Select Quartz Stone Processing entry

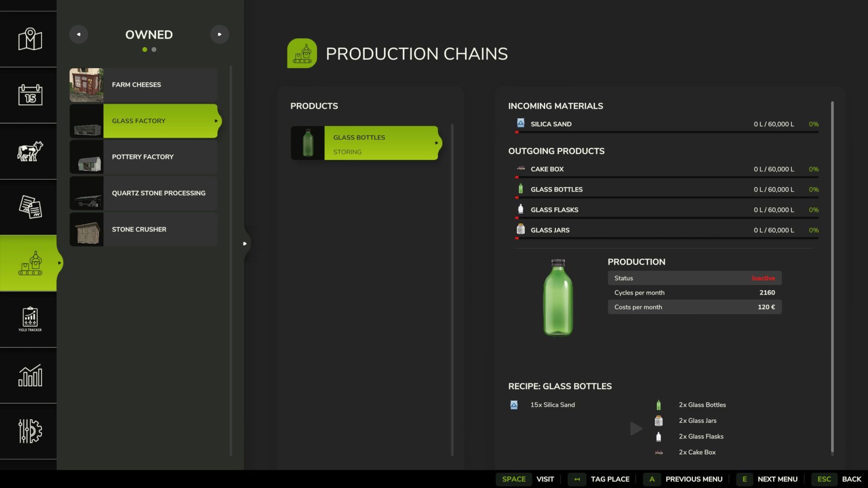point(158,193)
